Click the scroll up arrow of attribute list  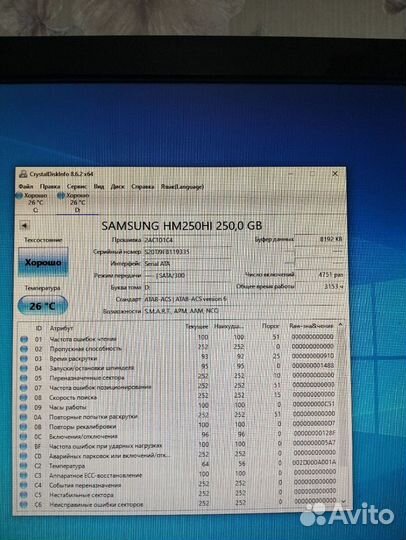point(340,325)
